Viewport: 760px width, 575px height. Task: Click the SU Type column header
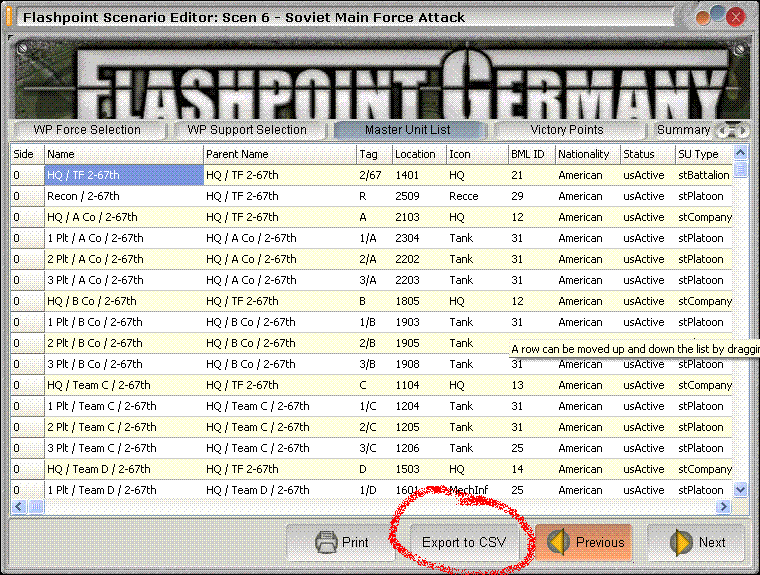(x=704, y=154)
